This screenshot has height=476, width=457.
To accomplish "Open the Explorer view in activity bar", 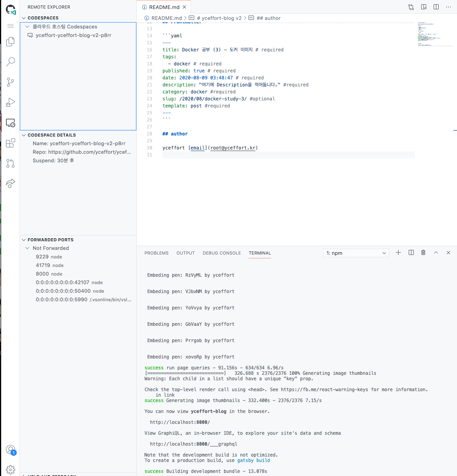I will 11,42.
